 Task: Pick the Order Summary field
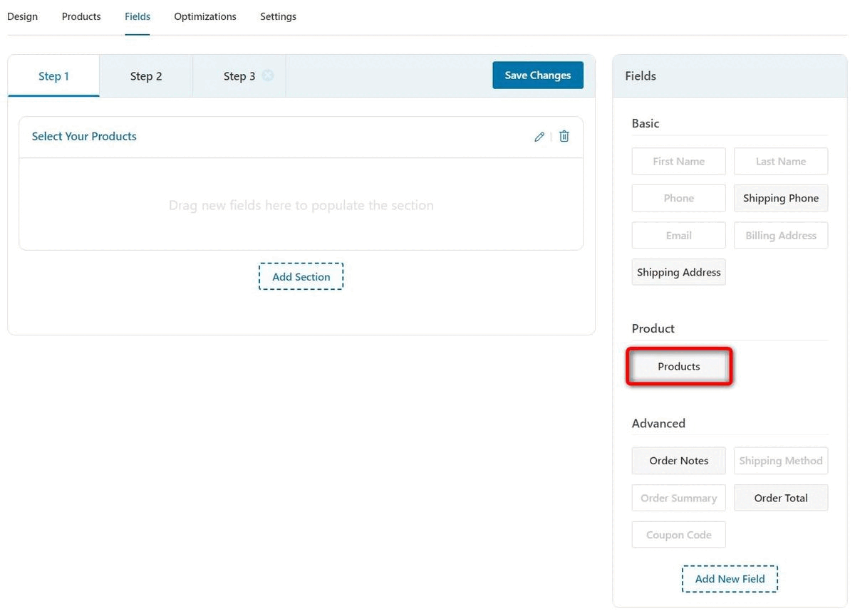tap(679, 498)
